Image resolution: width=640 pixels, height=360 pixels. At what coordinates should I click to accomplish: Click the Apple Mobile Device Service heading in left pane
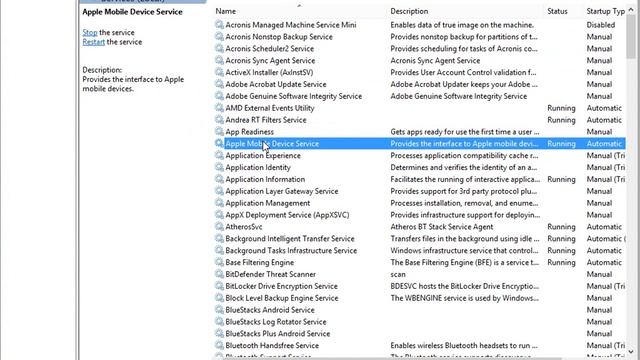pyautogui.click(x=132, y=12)
